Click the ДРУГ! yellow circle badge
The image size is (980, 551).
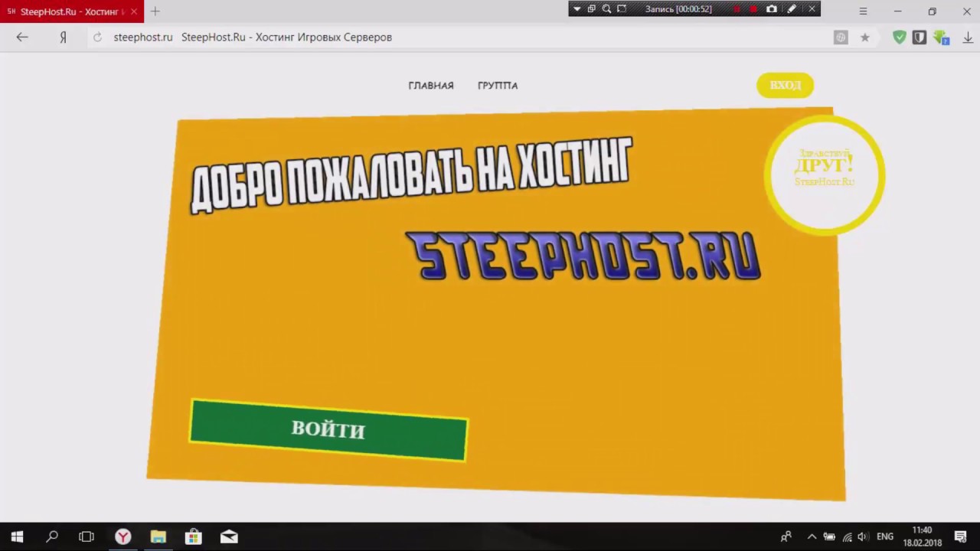coord(825,174)
